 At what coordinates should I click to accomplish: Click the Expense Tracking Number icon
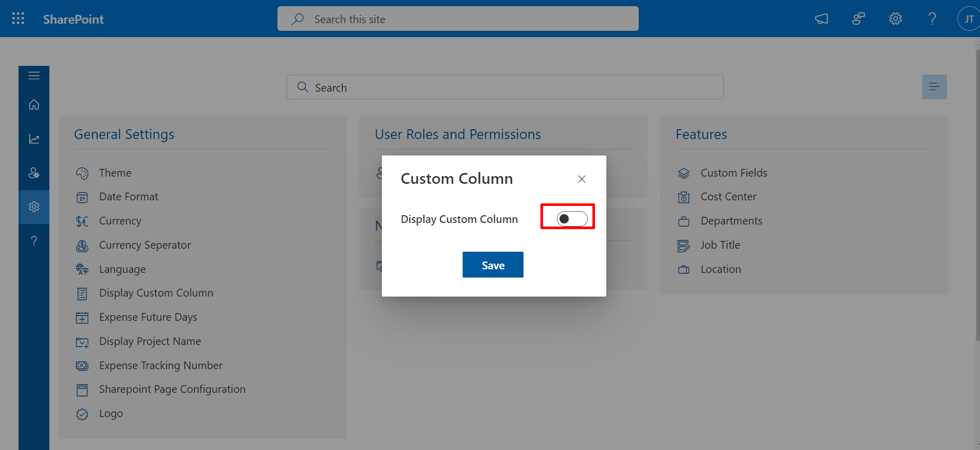click(82, 366)
